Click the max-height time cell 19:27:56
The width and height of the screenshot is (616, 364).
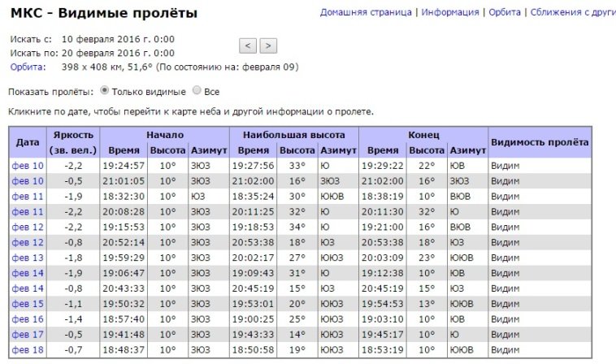click(253, 166)
